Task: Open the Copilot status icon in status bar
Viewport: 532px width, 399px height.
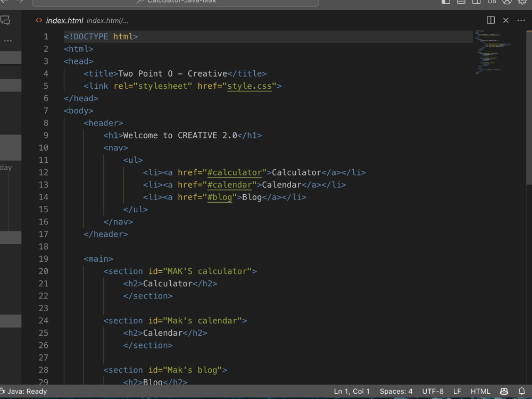Action: [x=504, y=391]
